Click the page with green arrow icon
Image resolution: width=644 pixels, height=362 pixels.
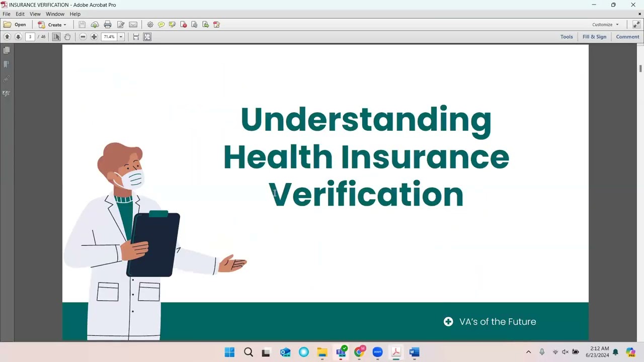(x=205, y=25)
